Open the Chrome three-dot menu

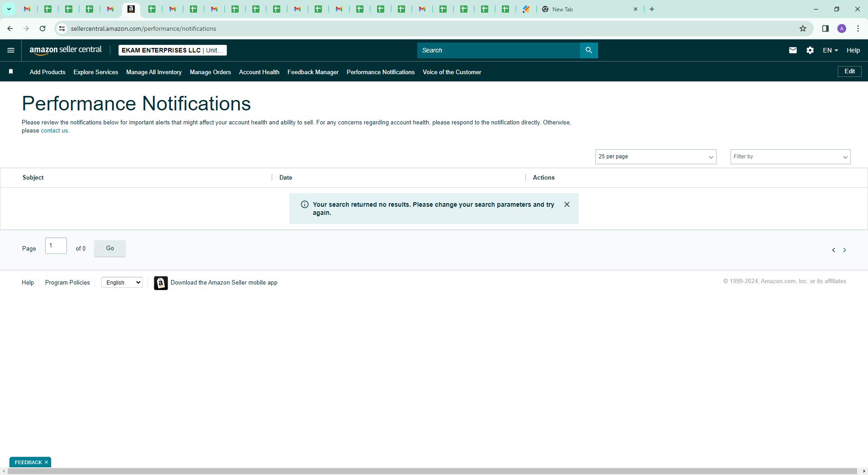click(x=858, y=28)
